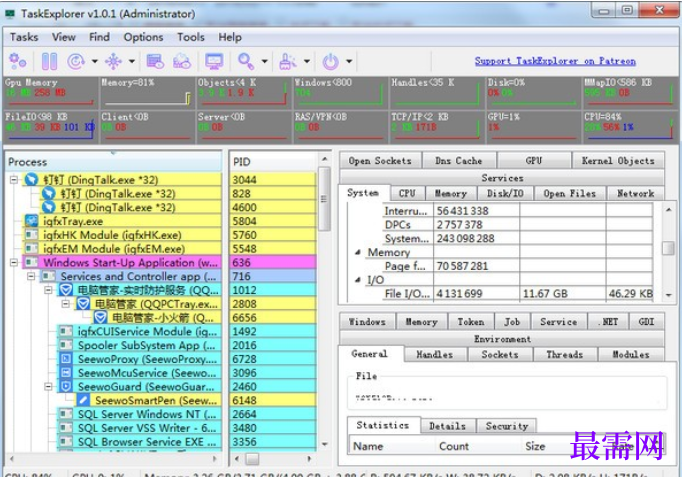The width and height of the screenshot is (682, 477).
Task: Click the gears system settings toolbar icon
Action: [18, 61]
